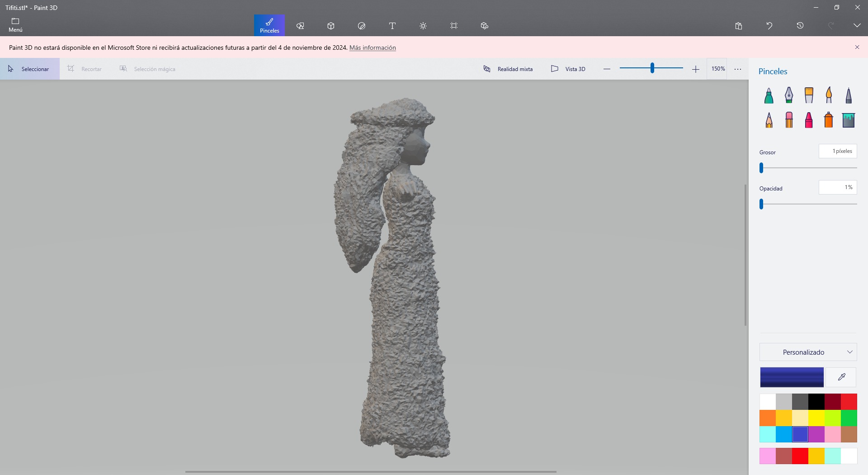Activate the Seleccionar tool
This screenshot has width=868, height=475.
coord(30,69)
